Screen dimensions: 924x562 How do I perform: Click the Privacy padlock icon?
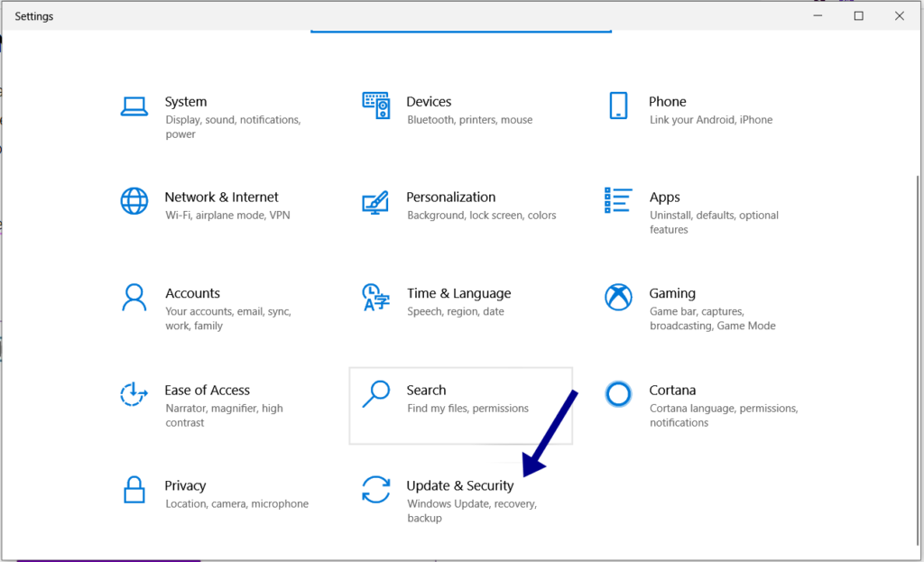click(134, 490)
